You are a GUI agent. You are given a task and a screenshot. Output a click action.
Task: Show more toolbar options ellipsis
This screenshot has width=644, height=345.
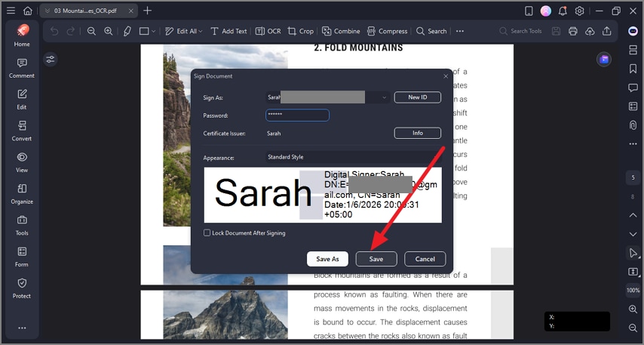(x=460, y=31)
